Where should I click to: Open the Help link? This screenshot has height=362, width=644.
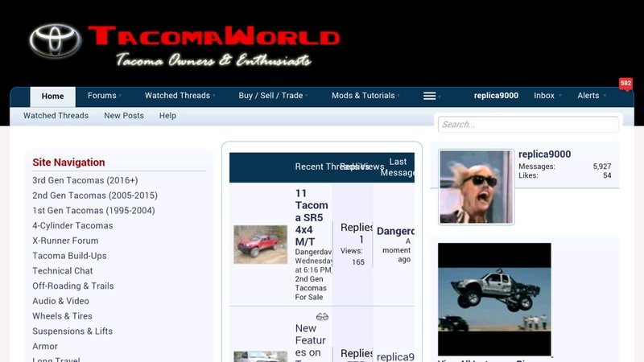pyautogui.click(x=167, y=115)
